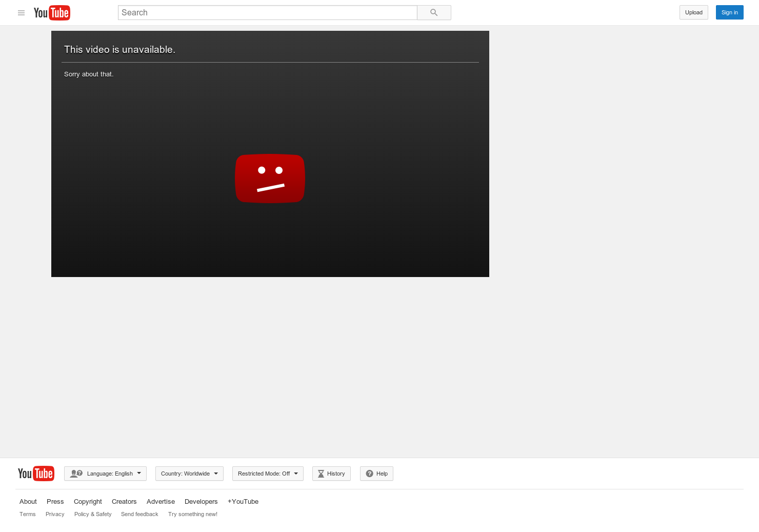The width and height of the screenshot is (759, 532).
Task: Click the Send feedback link
Action: [x=139, y=514]
